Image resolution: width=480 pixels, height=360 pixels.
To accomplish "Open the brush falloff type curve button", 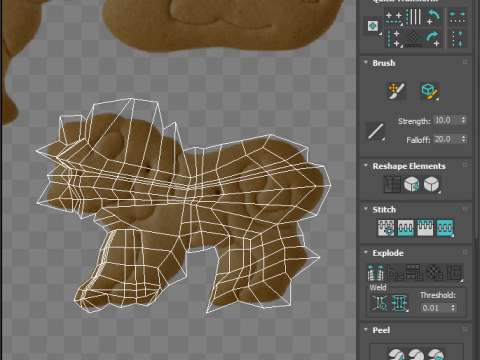I will (376, 131).
